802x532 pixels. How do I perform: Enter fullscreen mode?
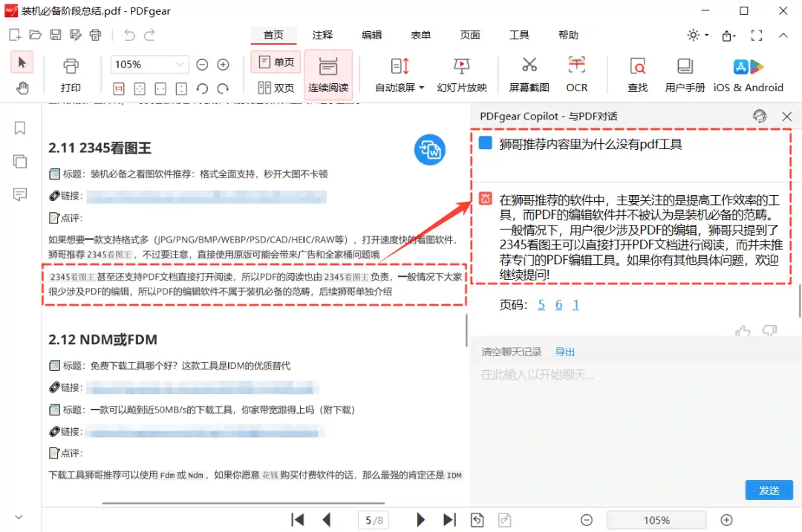(x=757, y=36)
